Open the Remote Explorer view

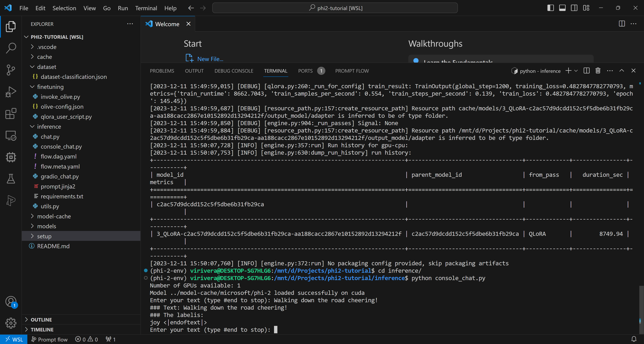click(x=11, y=135)
